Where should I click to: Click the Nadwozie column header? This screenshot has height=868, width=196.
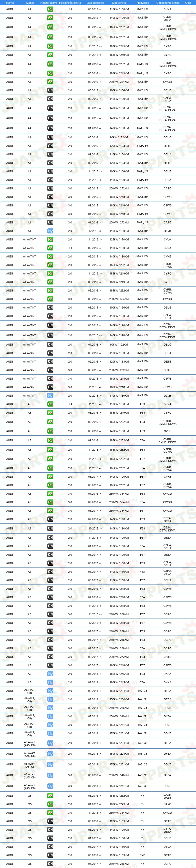click(143, 3)
